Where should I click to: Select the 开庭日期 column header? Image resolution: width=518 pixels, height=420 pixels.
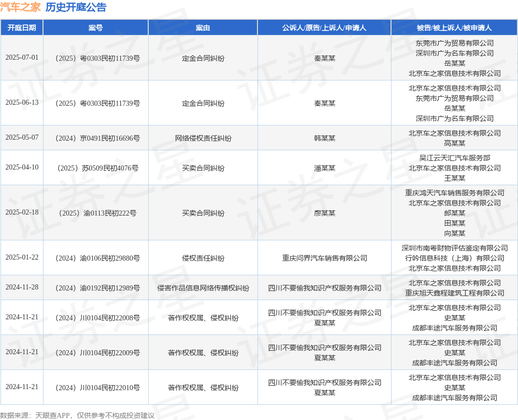point(22,28)
